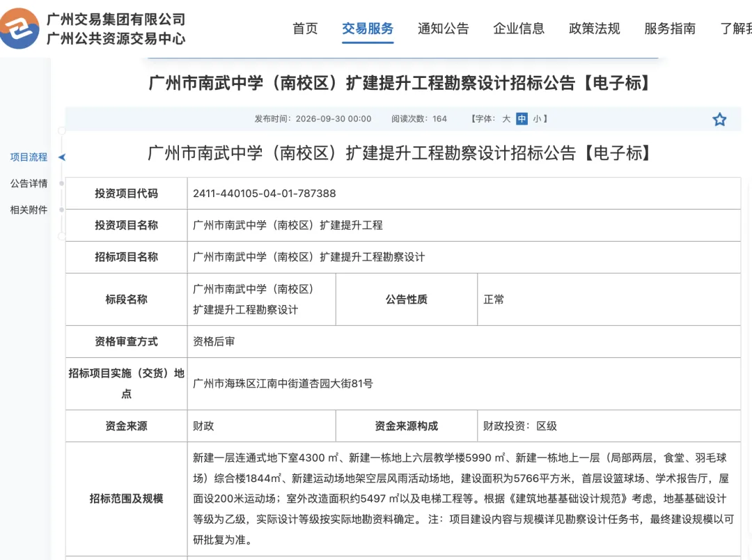
Task: Open the 通知公告 menu
Action: point(443,29)
